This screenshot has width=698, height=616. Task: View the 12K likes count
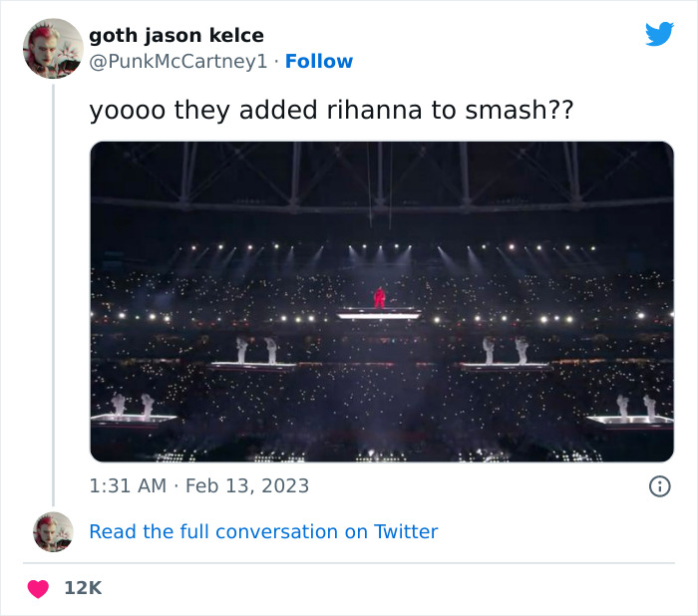click(x=83, y=588)
